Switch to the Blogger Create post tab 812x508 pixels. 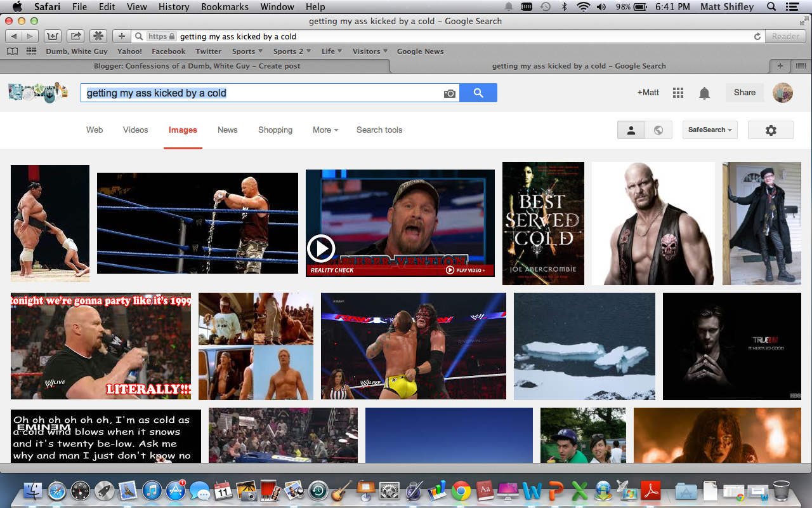(197, 66)
